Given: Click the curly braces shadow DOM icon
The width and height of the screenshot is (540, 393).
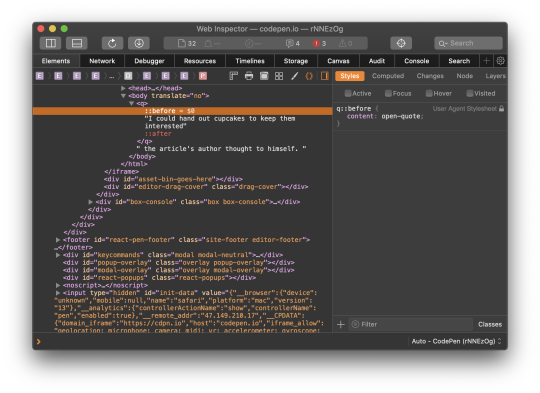Looking at the screenshot, I should coord(309,76).
